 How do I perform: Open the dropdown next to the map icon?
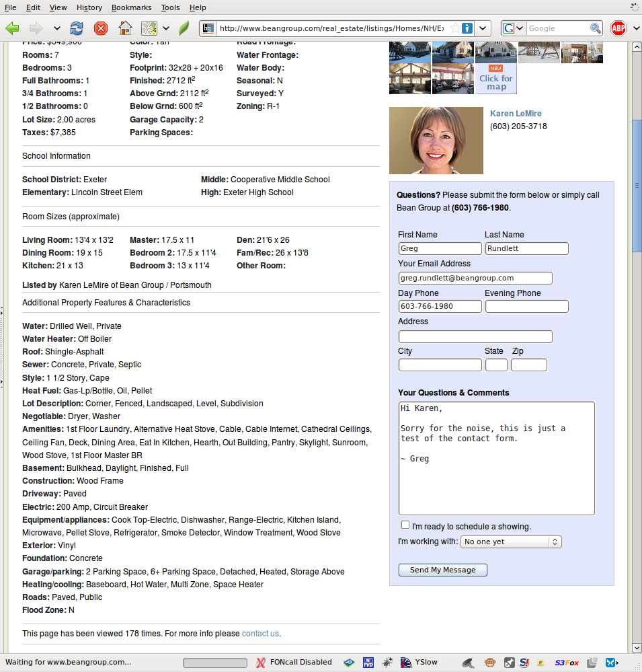[x=166, y=28]
